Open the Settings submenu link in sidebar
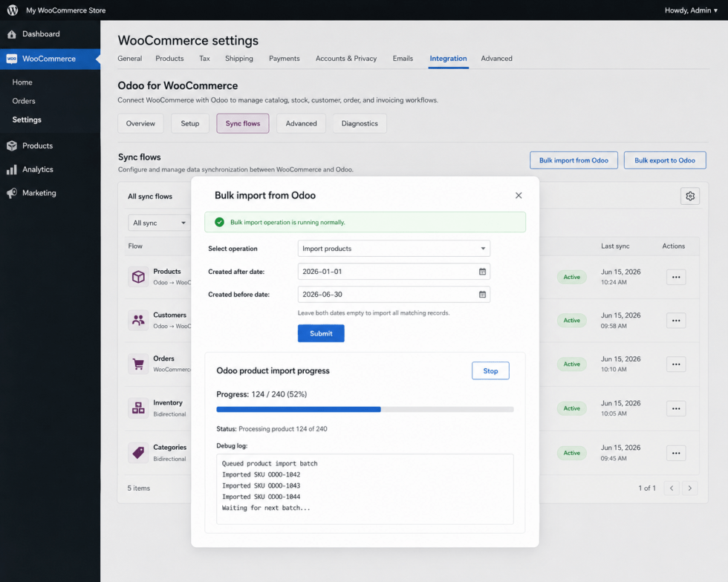The height and width of the screenshot is (582, 728). 27,120
